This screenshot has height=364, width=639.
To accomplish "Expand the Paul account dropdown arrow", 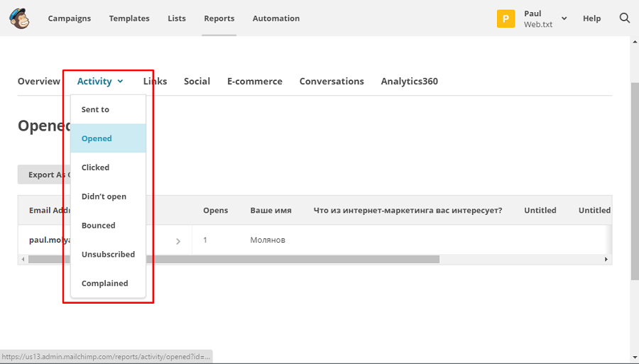I will coord(564,18).
